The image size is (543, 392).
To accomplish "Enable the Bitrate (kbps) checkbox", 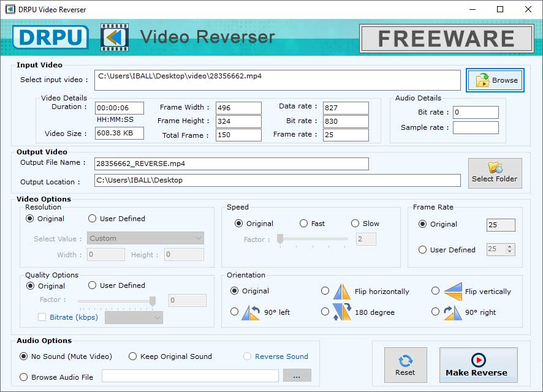I will [x=42, y=317].
